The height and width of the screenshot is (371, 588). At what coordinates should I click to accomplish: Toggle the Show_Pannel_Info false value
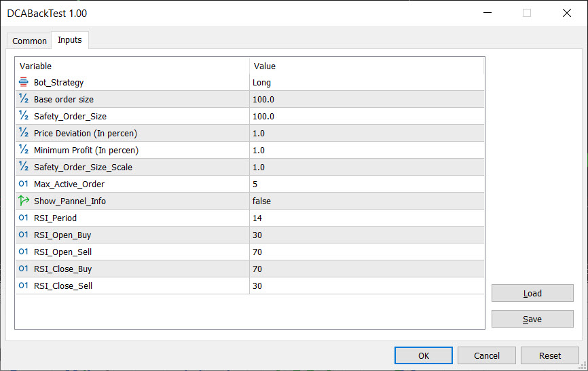point(367,201)
